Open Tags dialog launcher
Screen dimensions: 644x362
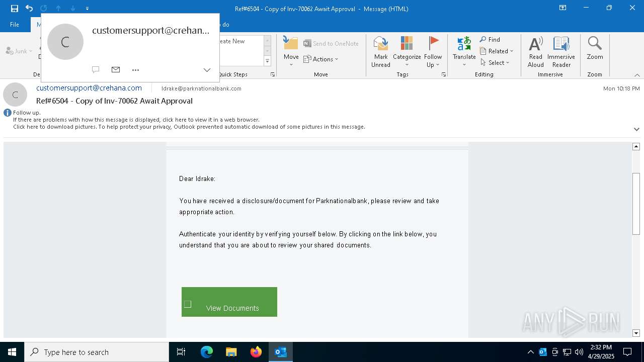click(x=444, y=74)
